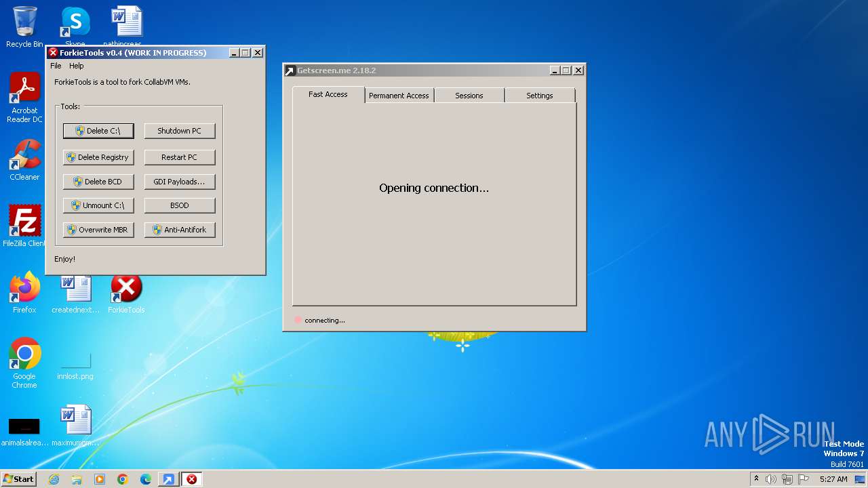Select the maximumm Word document icon

click(x=75, y=425)
